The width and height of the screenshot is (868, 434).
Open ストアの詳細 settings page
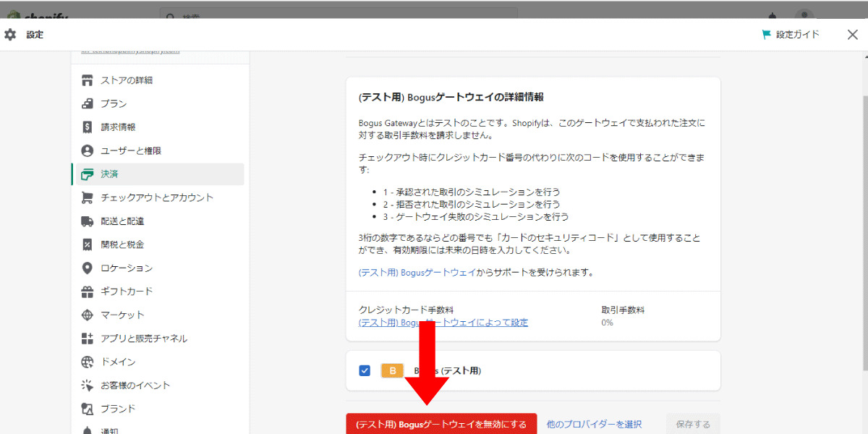pyautogui.click(x=127, y=80)
